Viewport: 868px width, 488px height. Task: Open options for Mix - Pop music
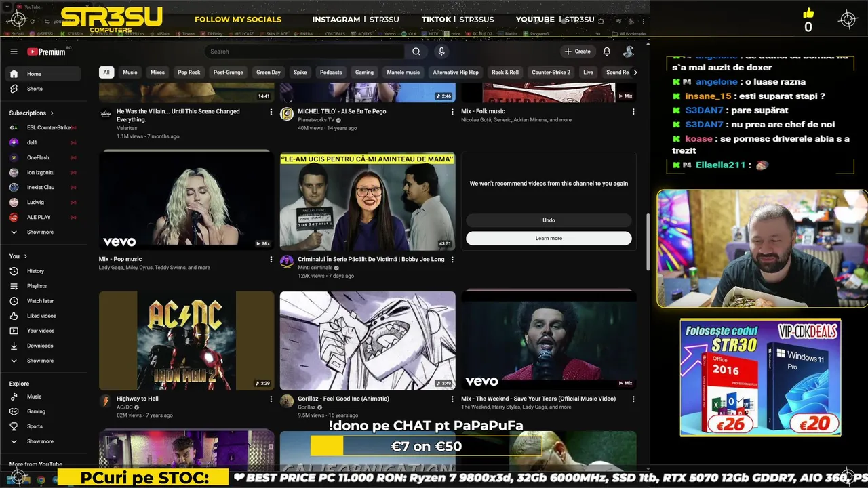coord(271,260)
